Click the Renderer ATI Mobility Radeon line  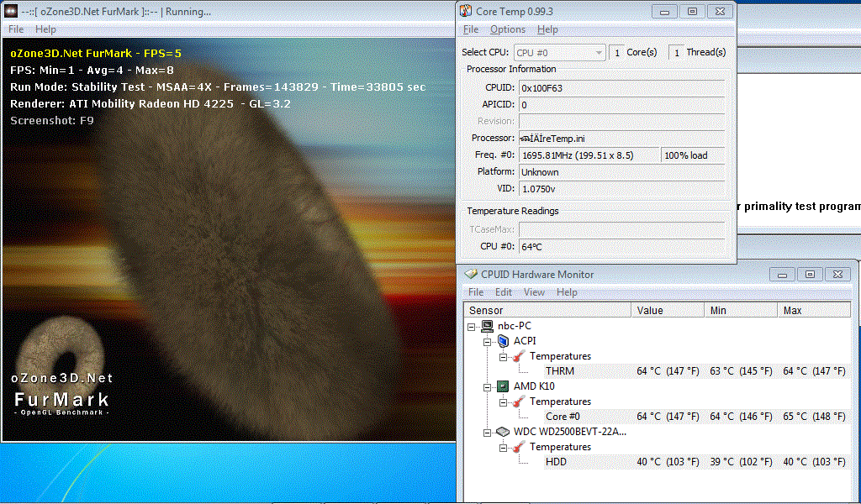click(151, 103)
